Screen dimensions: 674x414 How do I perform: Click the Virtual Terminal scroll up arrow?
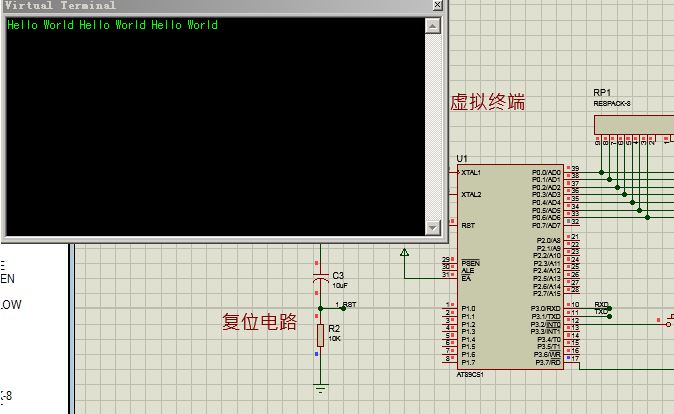click(432, 26)
